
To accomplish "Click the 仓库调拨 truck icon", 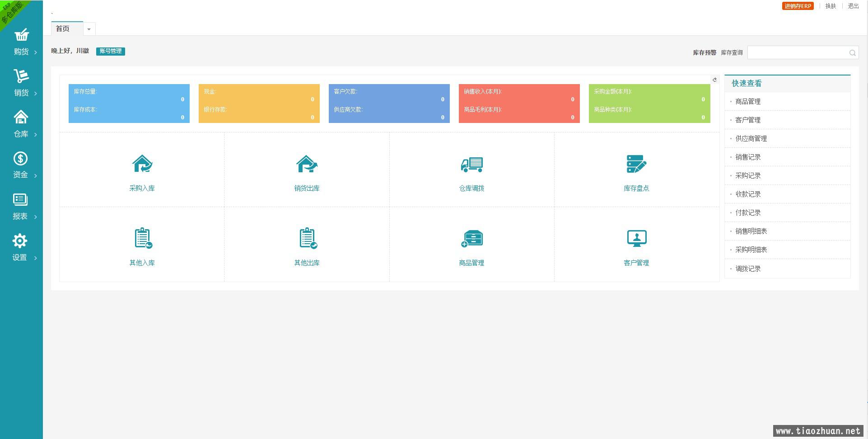I will coord(472,164).
